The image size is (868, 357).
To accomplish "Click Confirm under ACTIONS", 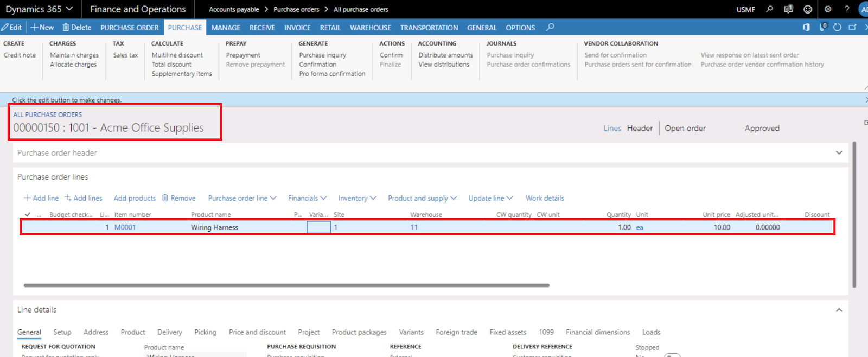I will click(391, 55).
